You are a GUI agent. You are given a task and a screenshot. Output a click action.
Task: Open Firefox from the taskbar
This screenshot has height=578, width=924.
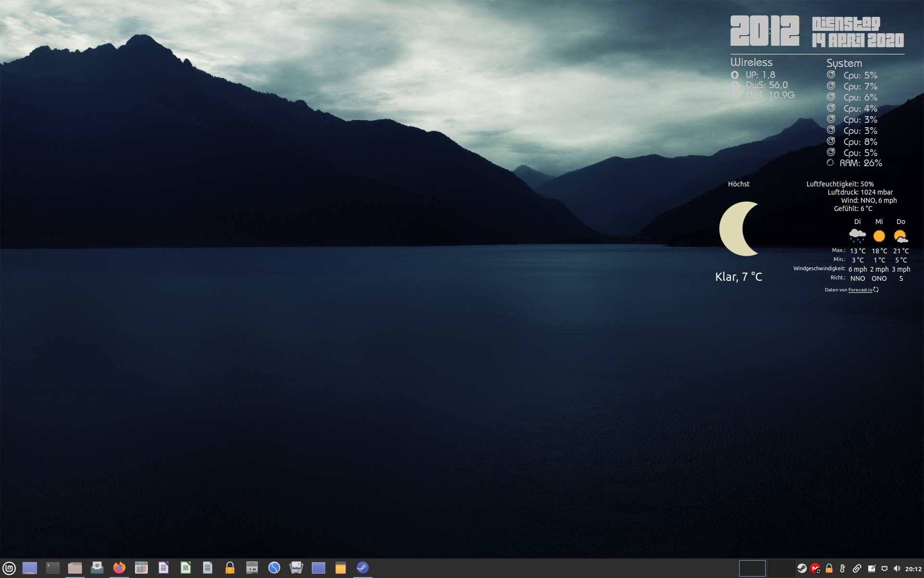(119, 568)
